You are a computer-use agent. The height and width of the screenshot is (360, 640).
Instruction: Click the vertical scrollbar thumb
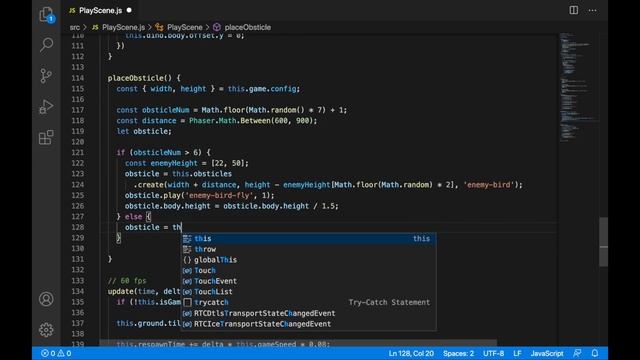[603, 242]
